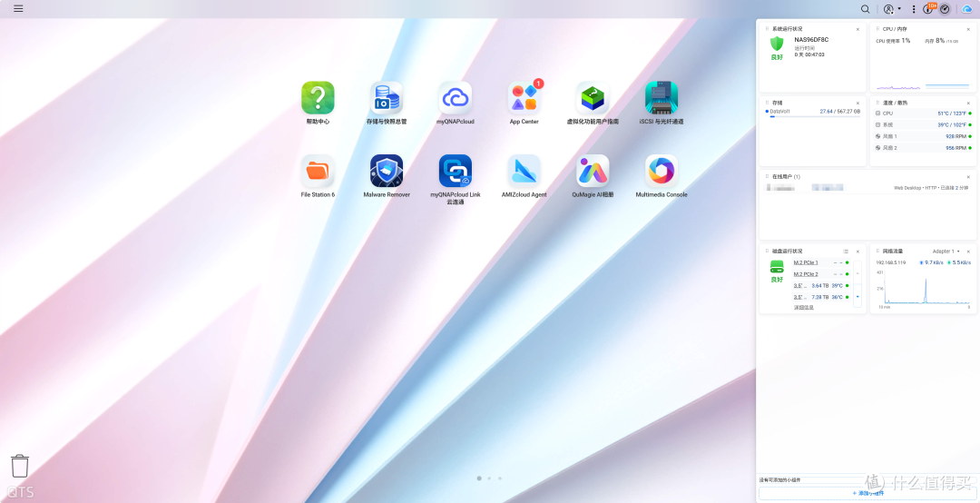Close the 温度 / 散热 widget
Image resolution: width=980 pixels, height=503 pixels.
pyautogui.click(x=968, y=104)
